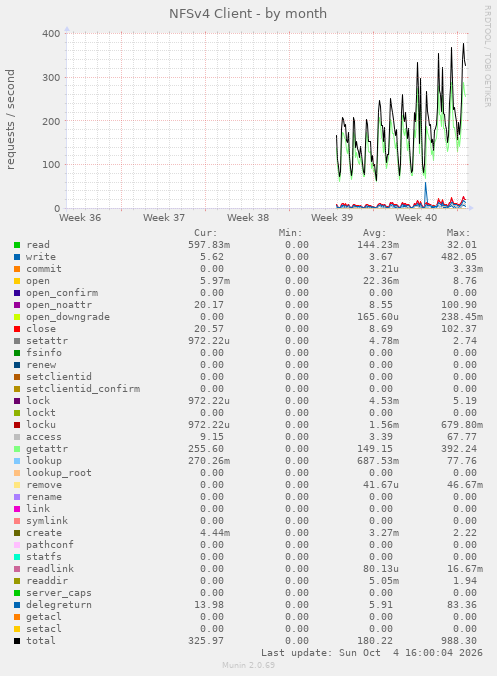The height and width of the screenshot is (676, 497).
Task: Select the Munin 2.0.69 footer text
Action: (248, 665)
